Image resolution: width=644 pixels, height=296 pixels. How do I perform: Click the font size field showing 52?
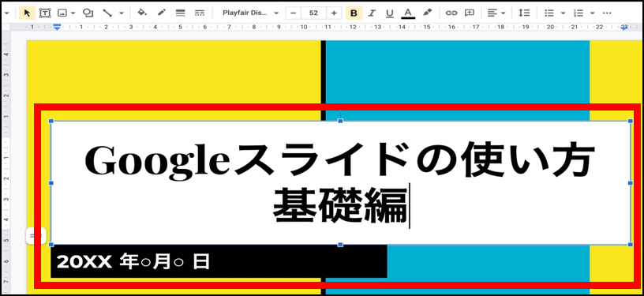coord(313,13)
